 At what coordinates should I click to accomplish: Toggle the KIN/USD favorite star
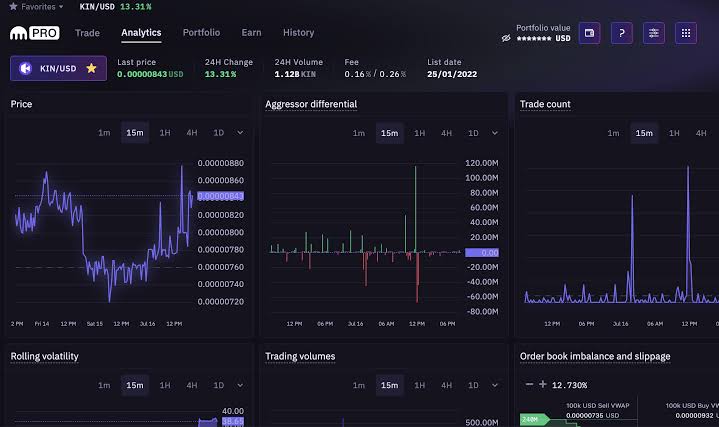(x=91, y=68)
